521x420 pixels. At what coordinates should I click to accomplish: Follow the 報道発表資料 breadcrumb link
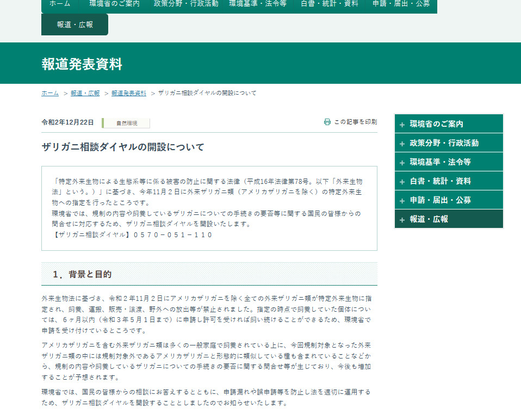(129, 93)
